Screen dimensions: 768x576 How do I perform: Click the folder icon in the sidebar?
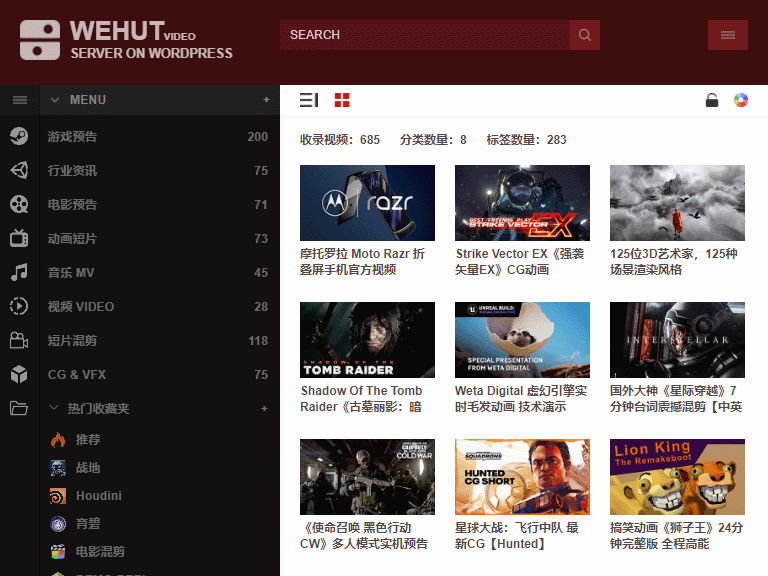click(19, 408)
